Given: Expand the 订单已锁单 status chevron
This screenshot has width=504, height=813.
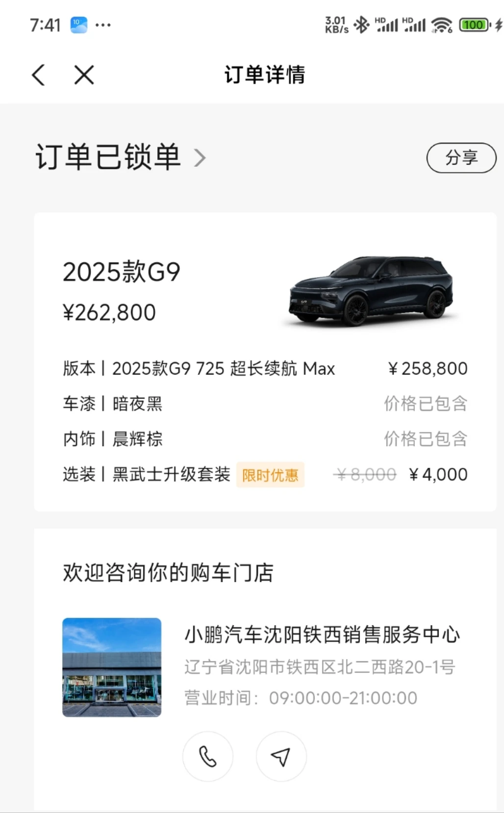Looking at the screenshot, I should coord(200,158).
